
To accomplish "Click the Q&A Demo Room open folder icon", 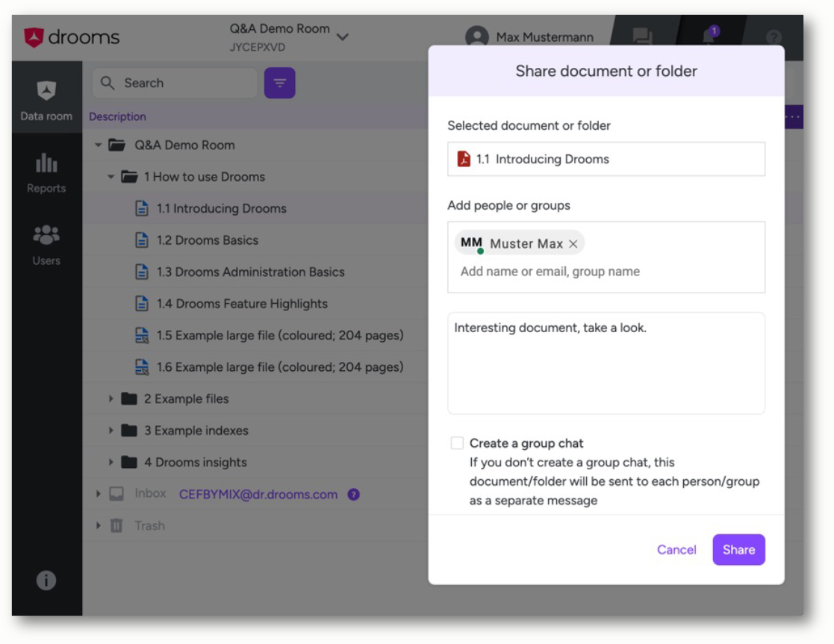I will [116, 145].
